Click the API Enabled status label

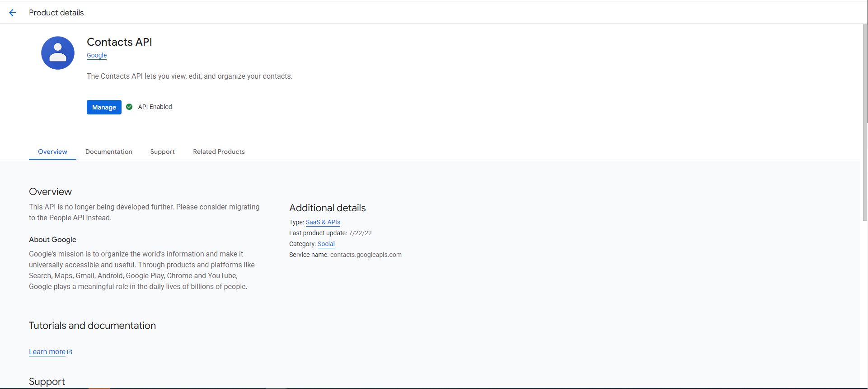[x=155, y=107]
